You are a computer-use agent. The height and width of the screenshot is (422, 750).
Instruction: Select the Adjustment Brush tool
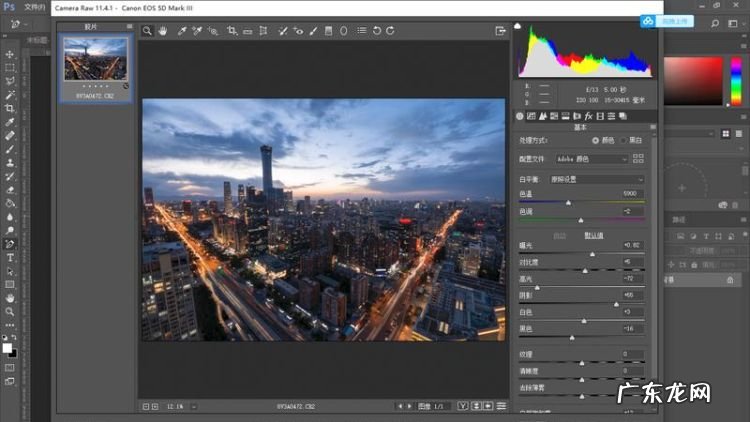tap(313, 31)
